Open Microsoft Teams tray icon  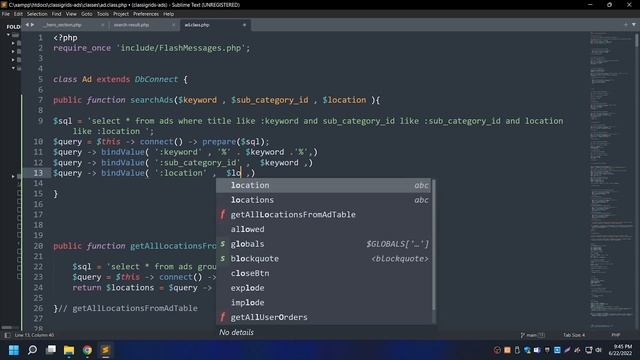click(537, 350)
